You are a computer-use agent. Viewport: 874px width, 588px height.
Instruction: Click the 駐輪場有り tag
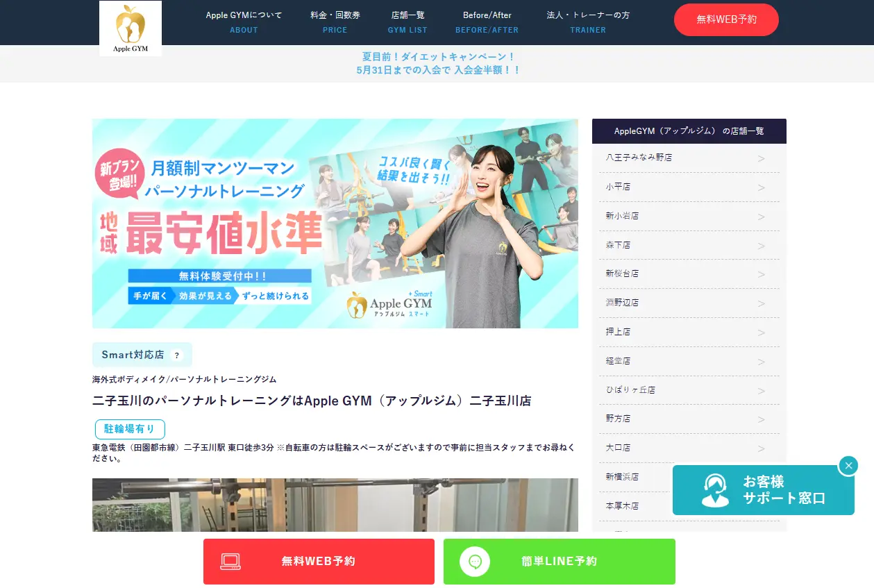130,429
